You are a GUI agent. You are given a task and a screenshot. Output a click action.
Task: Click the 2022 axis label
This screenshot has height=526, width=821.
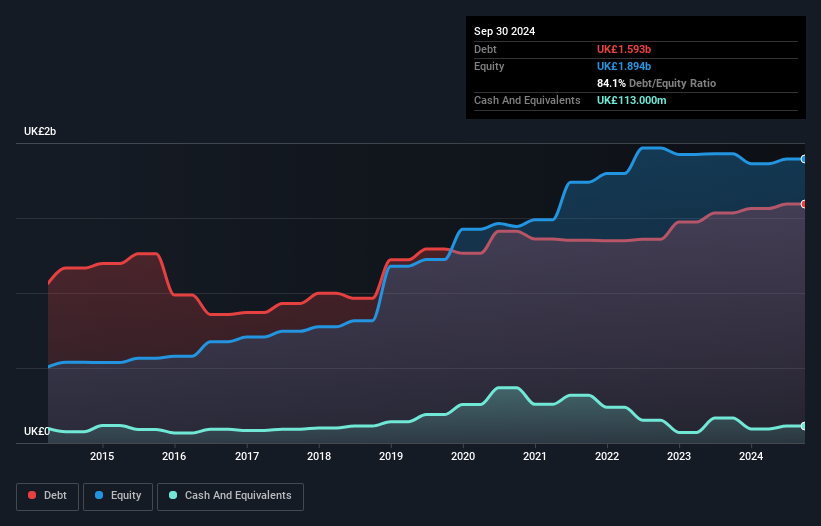tap(607, 456)
